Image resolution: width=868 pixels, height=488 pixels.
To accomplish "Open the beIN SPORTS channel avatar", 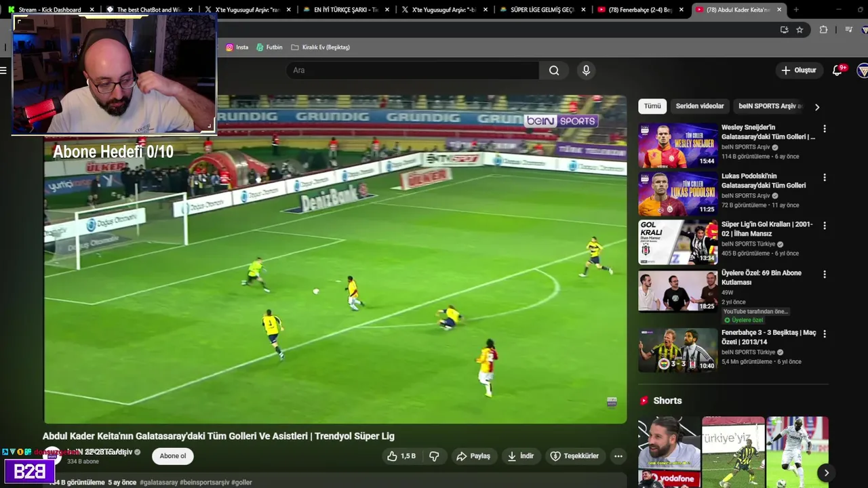I will [x=52, y=455].
